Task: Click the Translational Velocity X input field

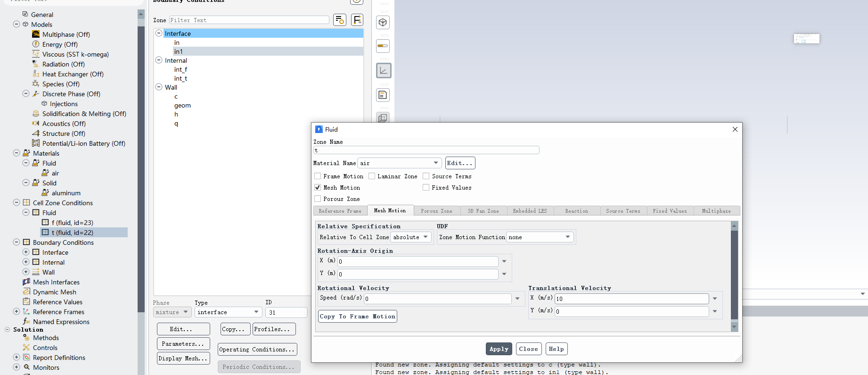Action: coord(631,299)
